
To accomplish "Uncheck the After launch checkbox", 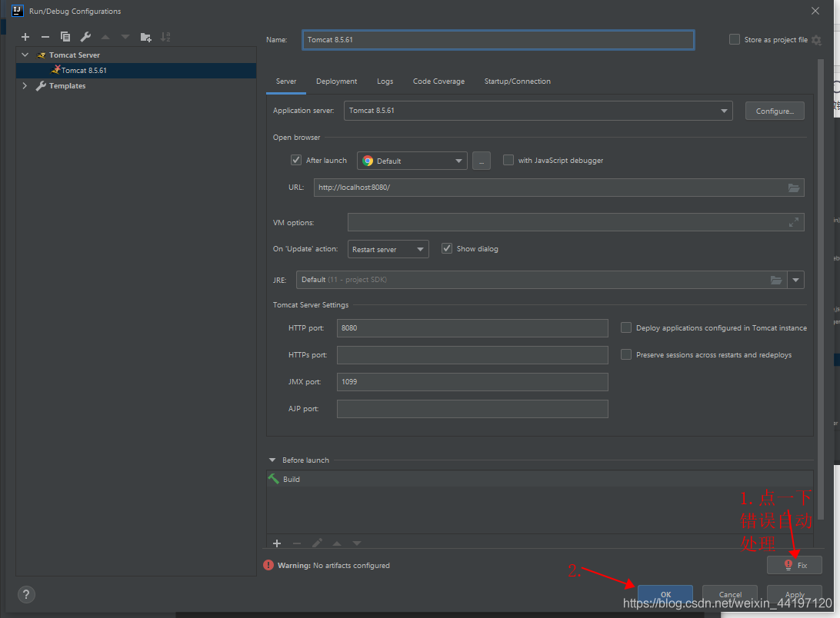I will point(296,161).
